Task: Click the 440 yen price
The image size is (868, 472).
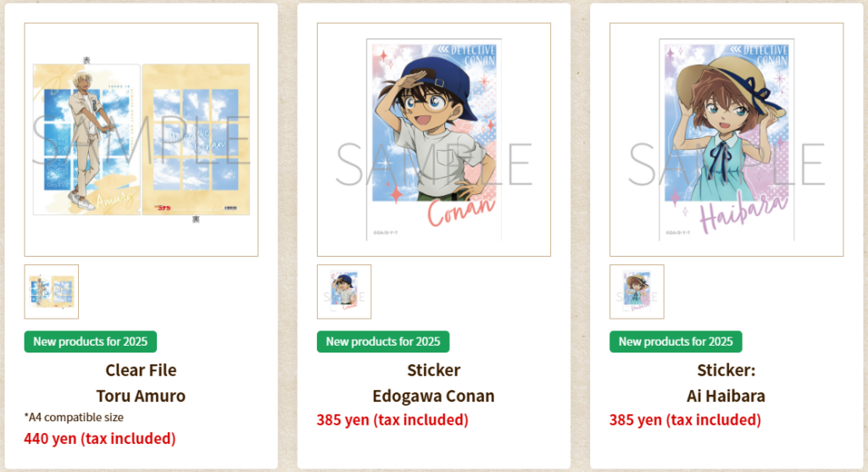Action: click(100, 438)
